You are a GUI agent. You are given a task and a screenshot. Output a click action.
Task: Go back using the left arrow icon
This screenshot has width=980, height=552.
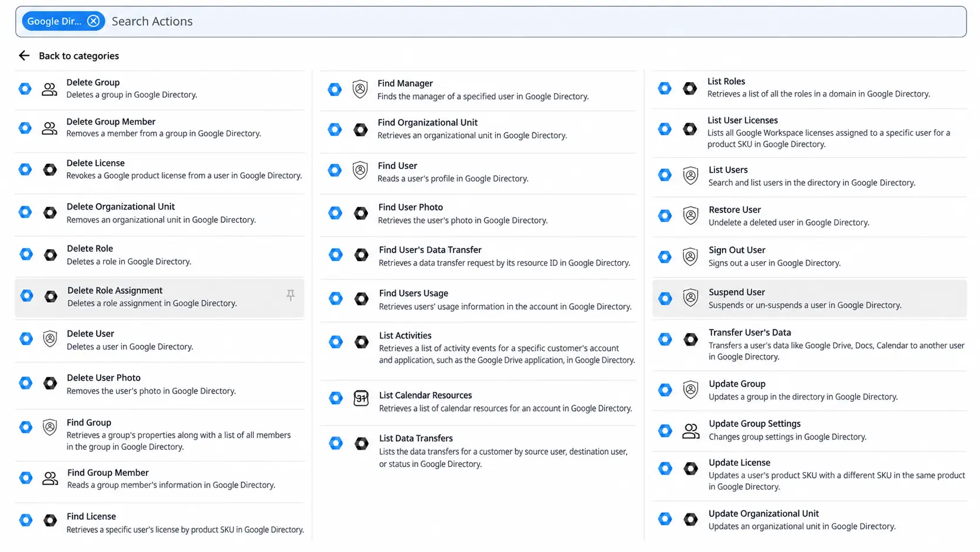24,55
